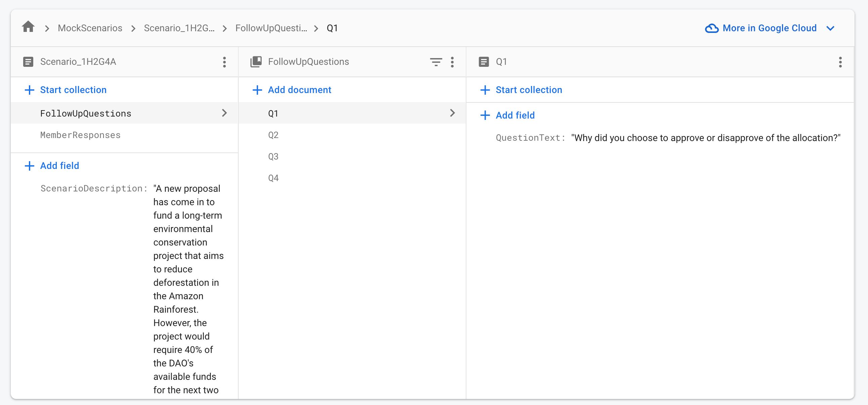This screenshot has width=868, height=405.
Task: Open FollowUpQuesti... breadcrumb link
Action: click(x=271, y=28)
